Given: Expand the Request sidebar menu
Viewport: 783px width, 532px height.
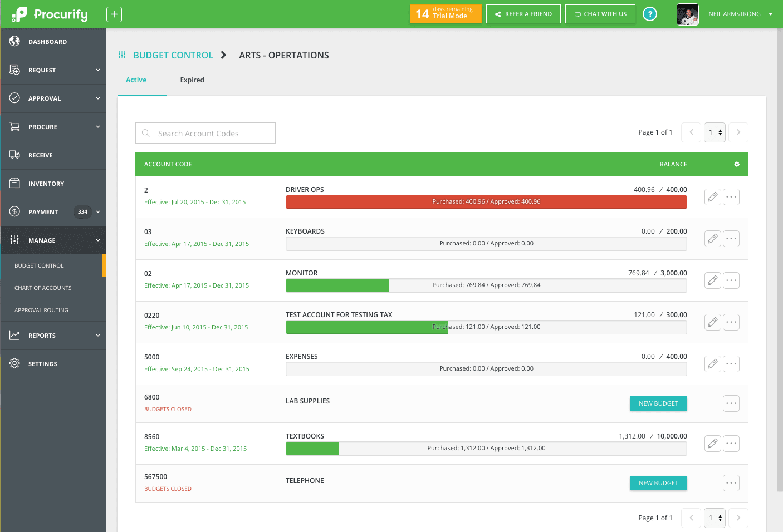Looking at the screenshot, I should [53, 70].
